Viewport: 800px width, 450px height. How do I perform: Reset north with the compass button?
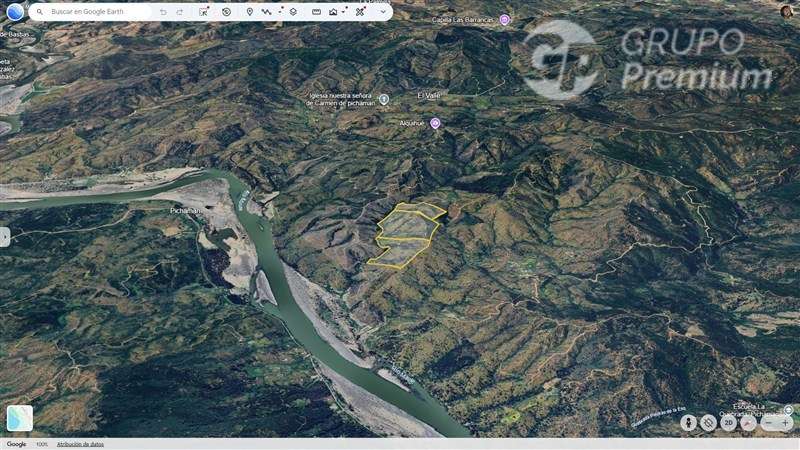(x=748, y=422)
